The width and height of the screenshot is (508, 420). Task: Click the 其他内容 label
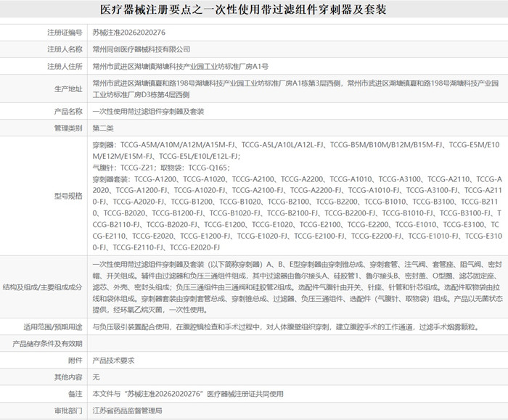tap(68, 377)
